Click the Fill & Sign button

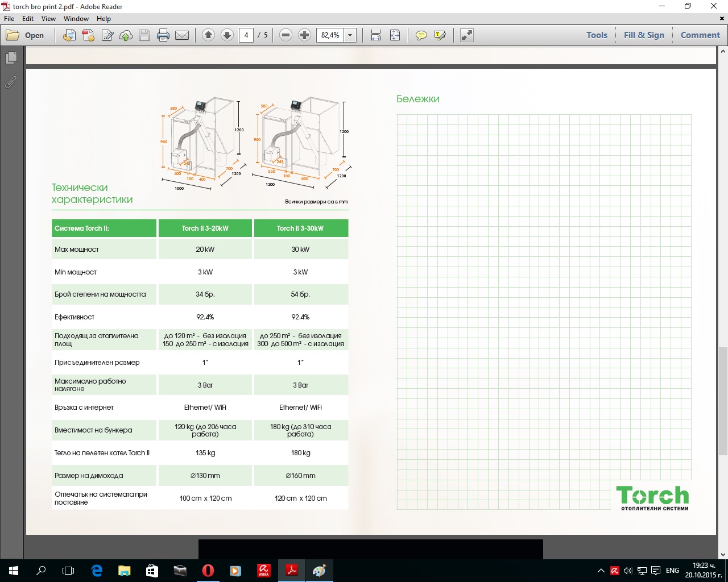(x=644, y=35)
